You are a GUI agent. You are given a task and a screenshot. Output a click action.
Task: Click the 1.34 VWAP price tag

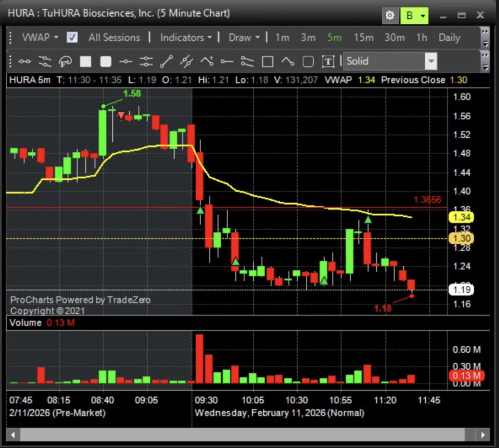point(462,217)
